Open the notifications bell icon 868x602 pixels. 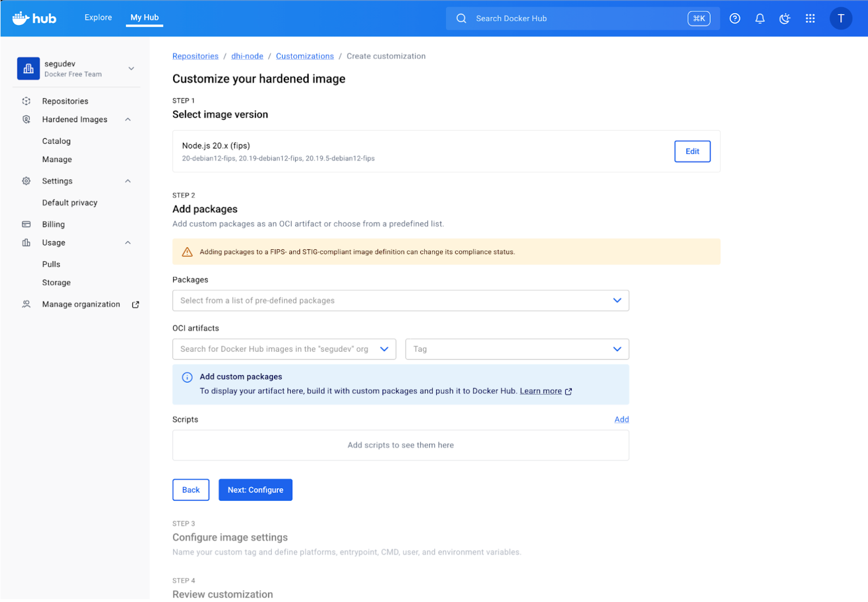pyautogui.click(x=760, y=19)
